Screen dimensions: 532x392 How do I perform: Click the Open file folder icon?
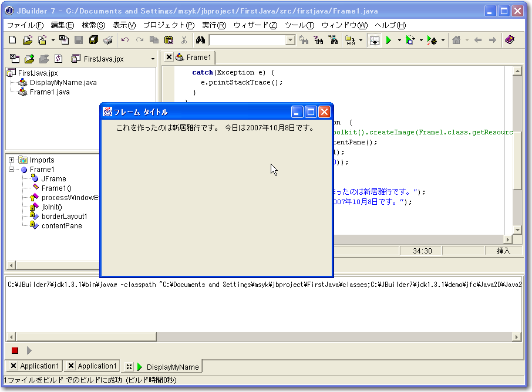click(x=27, y=40)
